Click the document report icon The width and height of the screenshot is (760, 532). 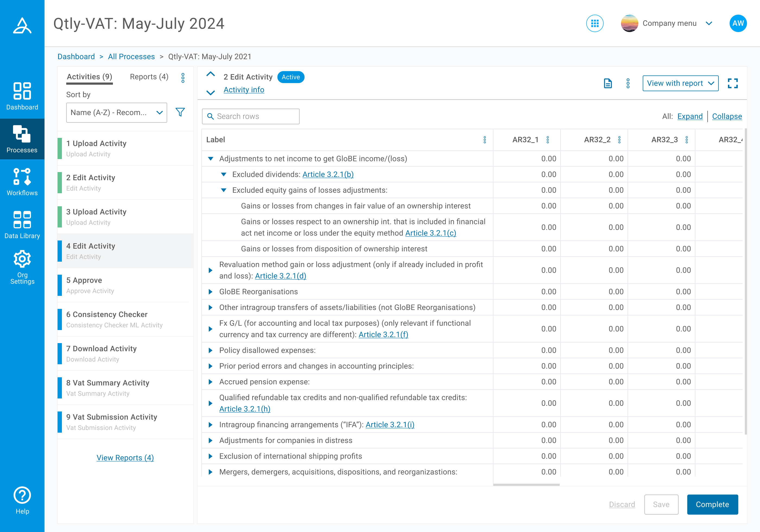point(608,83)
